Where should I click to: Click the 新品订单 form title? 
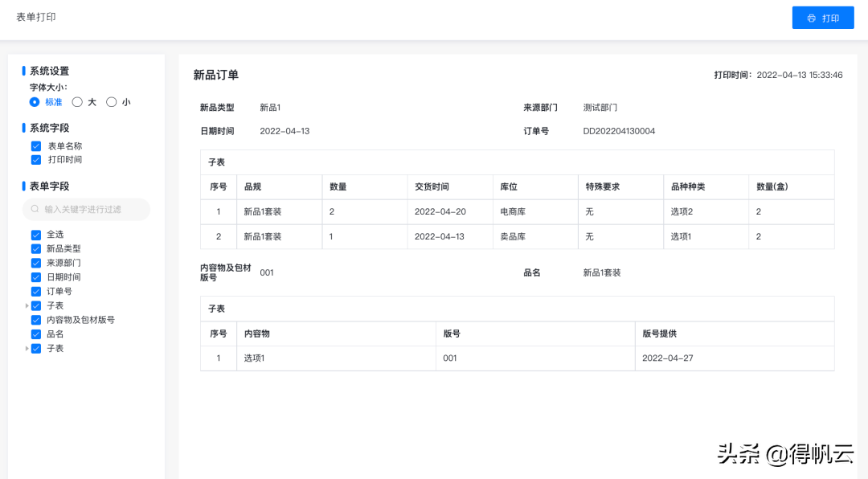click(216, 75)
